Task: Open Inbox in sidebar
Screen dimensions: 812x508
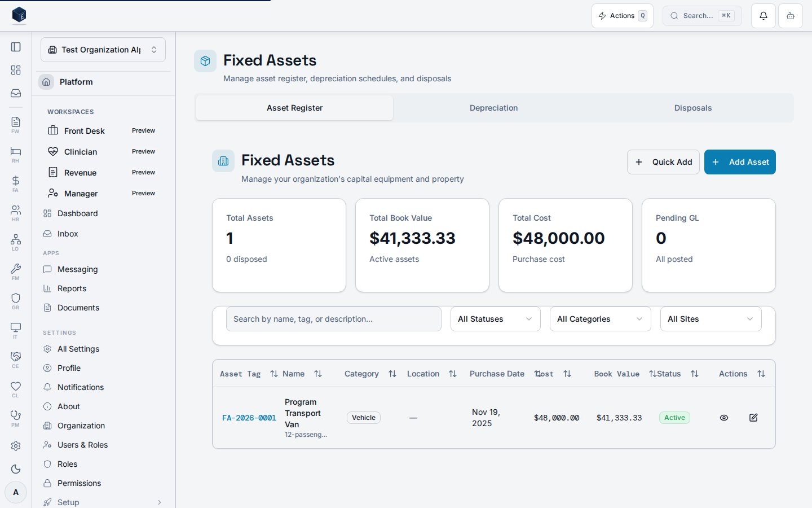Action: click(x=103, y=234)
